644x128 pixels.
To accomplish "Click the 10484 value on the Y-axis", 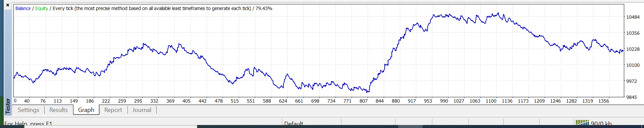I will [x=633, y=17].
